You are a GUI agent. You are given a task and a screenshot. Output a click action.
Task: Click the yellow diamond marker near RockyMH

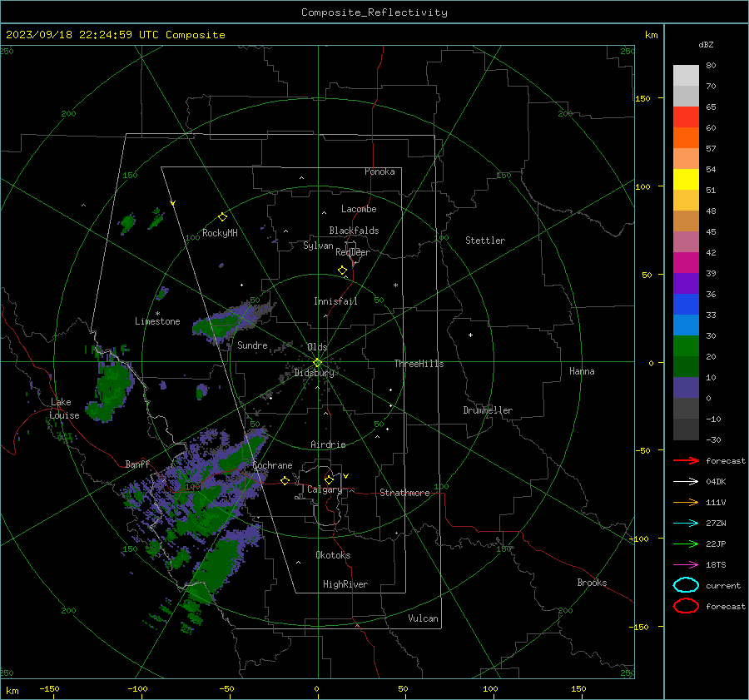pos(222,217)
